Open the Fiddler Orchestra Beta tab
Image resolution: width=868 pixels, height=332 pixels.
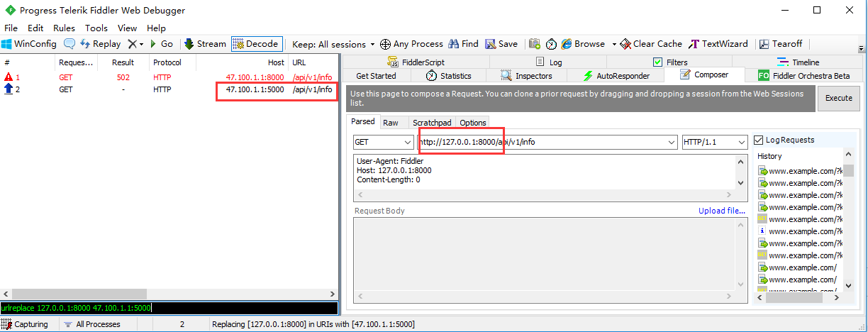point(803,76)
